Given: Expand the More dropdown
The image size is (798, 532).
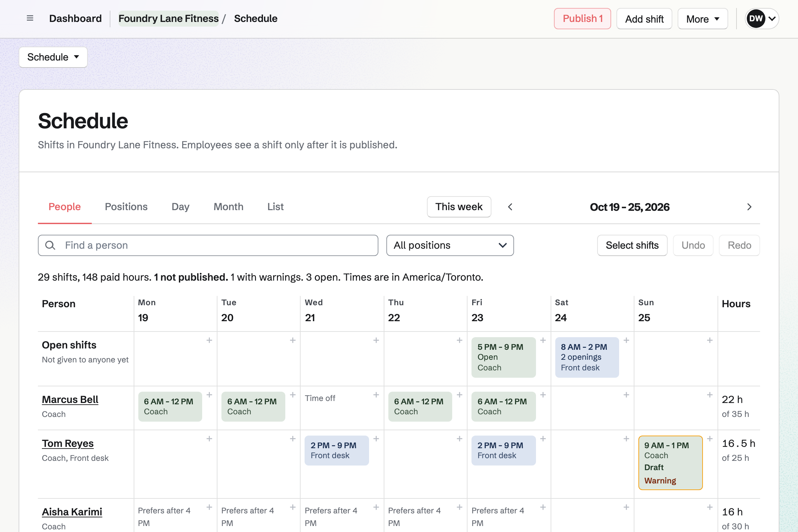Looking at the screenshot, I should (x=703, y=19).
